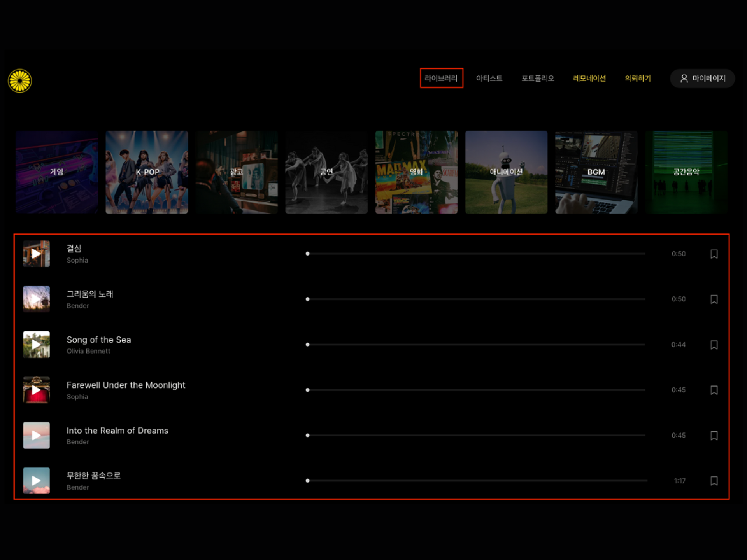Select the K-POP category thumbnail

tap(147, 172)
